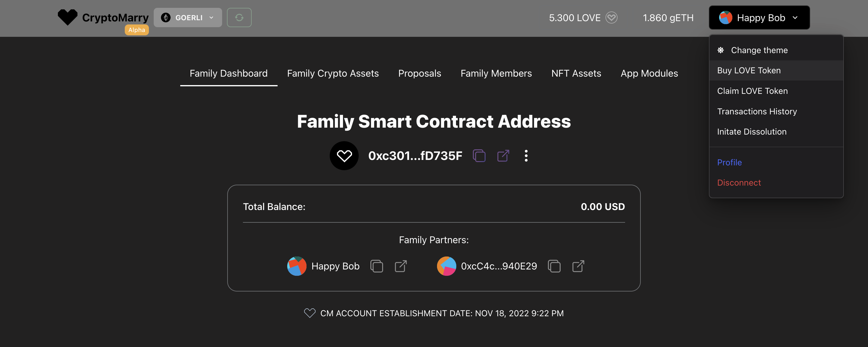Click the Profile link
The width and height of the screenshot is (868, 347).
tap(729, 163)
